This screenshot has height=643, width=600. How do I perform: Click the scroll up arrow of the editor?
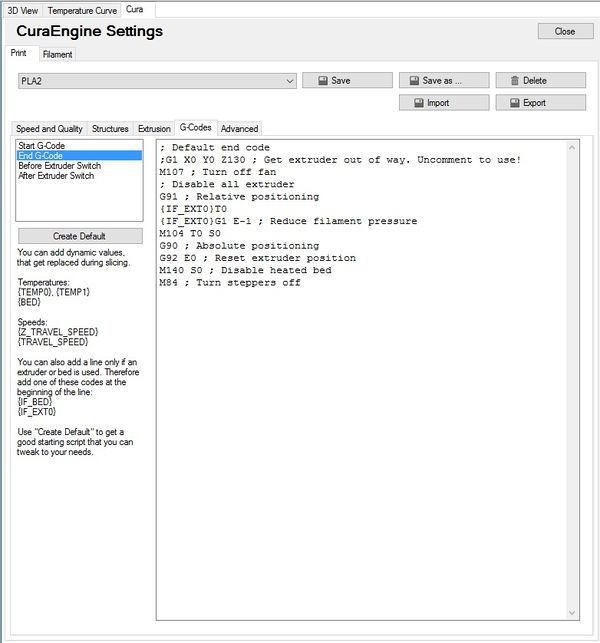pyautogui.click(x=572, y=147)
